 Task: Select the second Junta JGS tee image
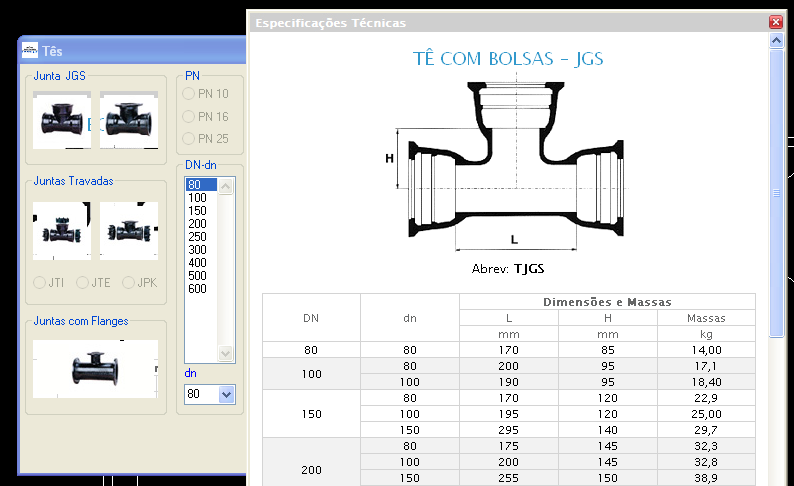pos(129,120)
